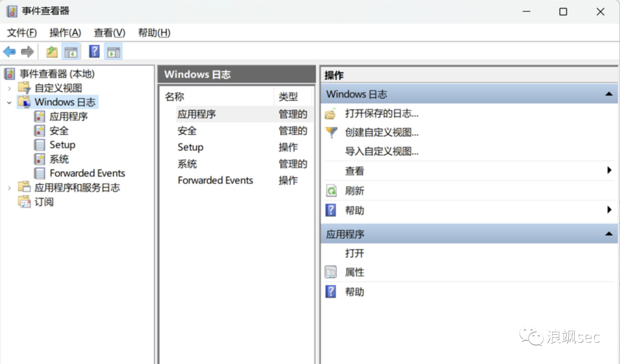The width and height of the screenshot is (620, 364).
Task: Open the 文件(F) menu
Action: pos(22,33)
